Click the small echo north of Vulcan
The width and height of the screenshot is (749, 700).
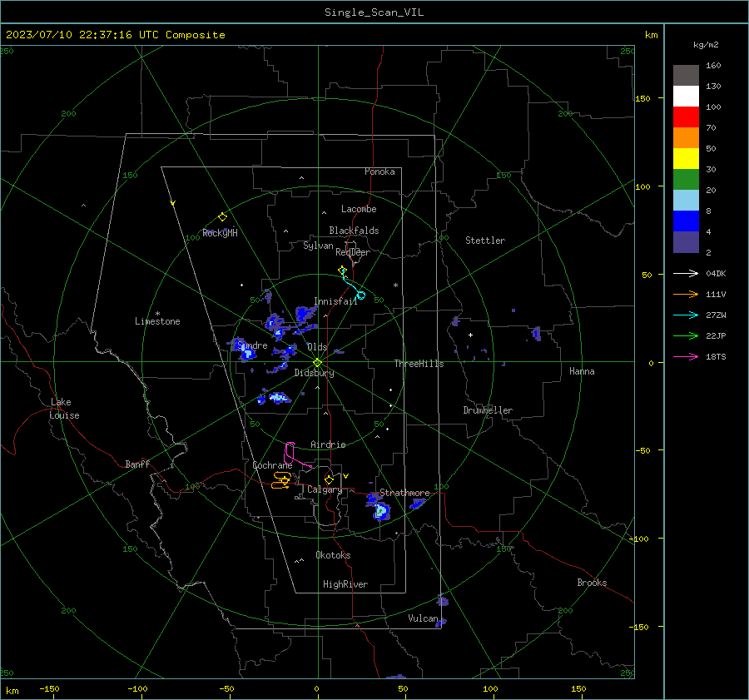pos(443,601)
